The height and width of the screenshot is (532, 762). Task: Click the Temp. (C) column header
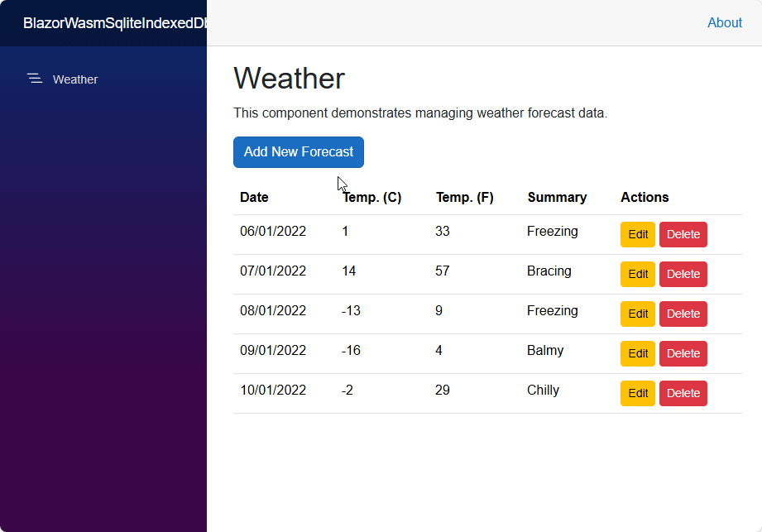click(371, 197)
